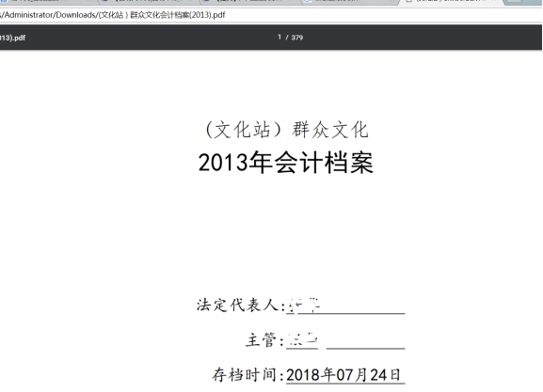543x392 pixels.
Task: Click the favicon of the first browser tab
Action: pos(4,1)
